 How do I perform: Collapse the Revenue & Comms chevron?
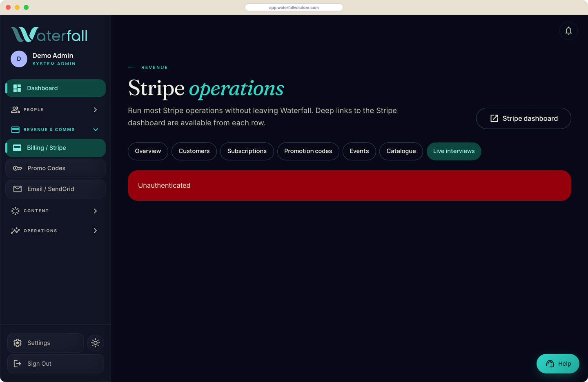[x=96, y=130]
